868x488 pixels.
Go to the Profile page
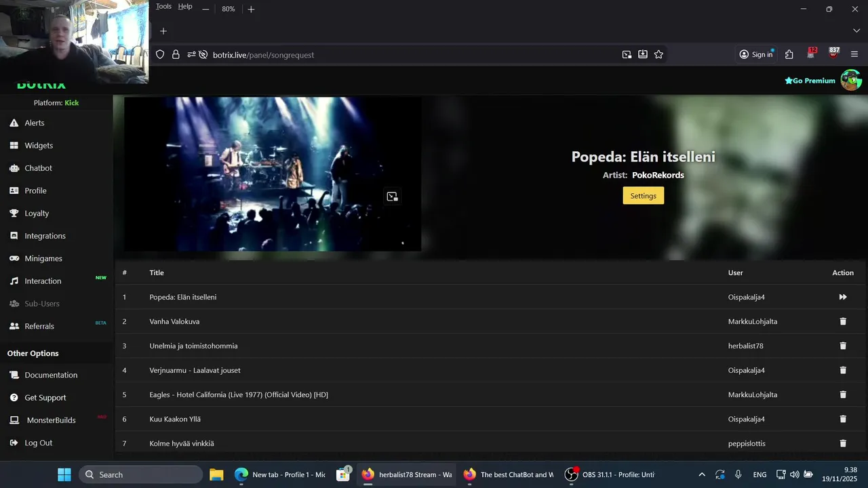(35, 190)
